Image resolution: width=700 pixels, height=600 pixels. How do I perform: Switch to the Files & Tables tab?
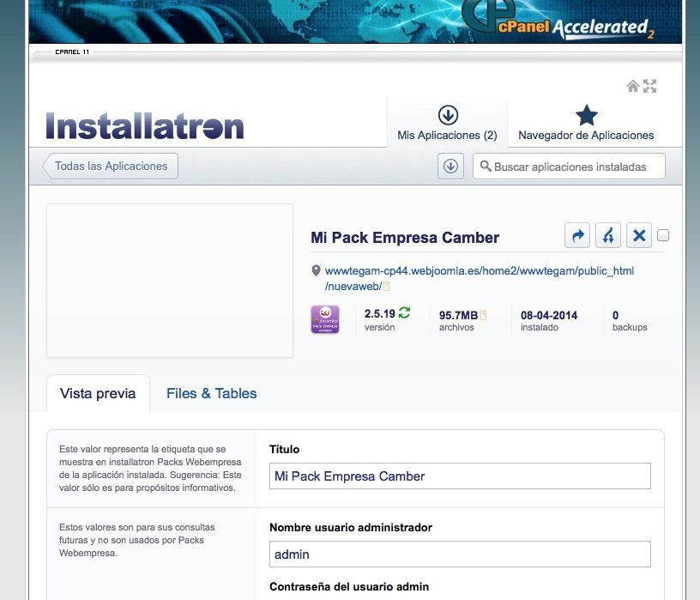coord(212,393)
